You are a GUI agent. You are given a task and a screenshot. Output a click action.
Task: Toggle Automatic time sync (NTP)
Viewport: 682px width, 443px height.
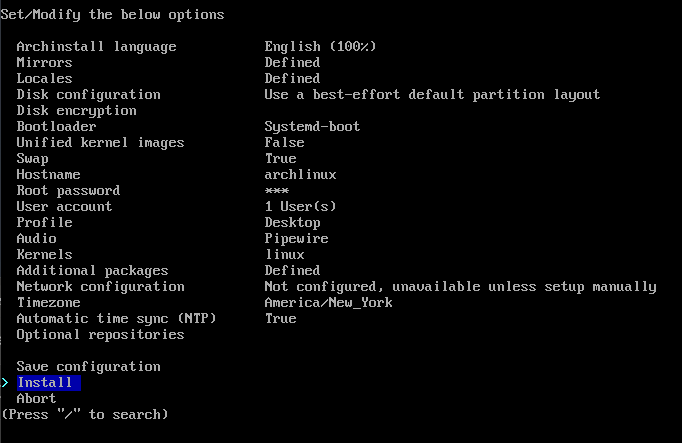[116, 319]
